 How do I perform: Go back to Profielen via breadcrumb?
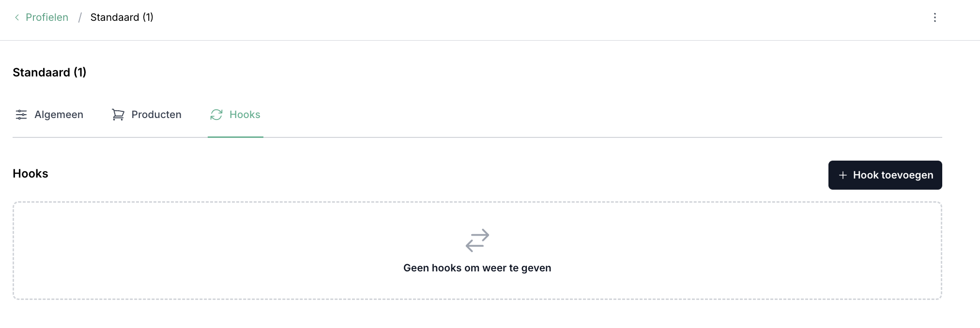coord(47,17)
